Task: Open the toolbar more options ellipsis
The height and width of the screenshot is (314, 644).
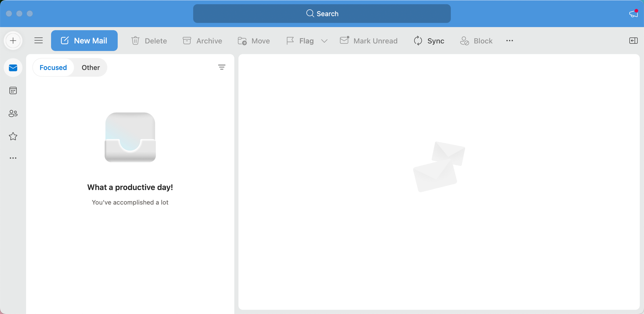Action: (x=510, y=41)
